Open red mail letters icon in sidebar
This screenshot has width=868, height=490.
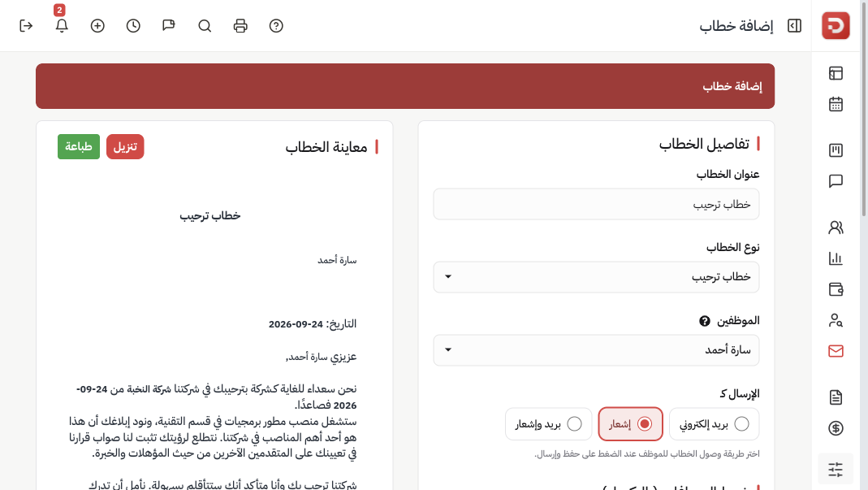[x=836, y=351]
